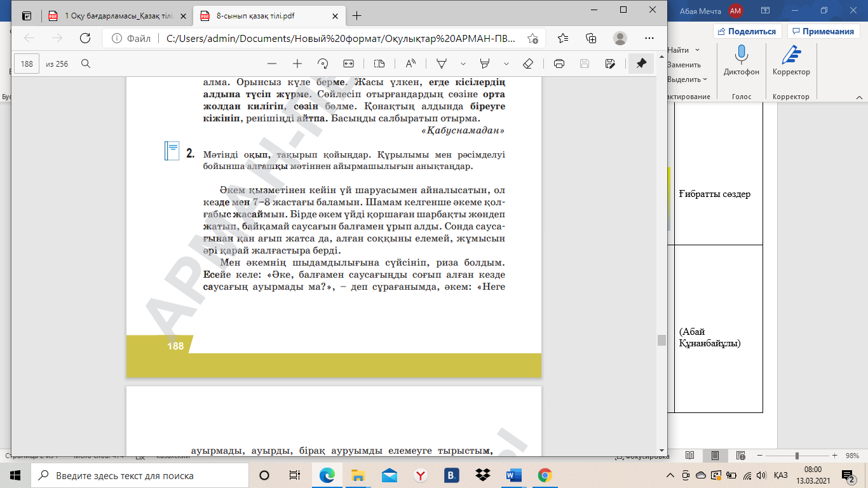
Task: Unpin the PDF toolbar
Action: pyautogui.click(x=641, y=64)
